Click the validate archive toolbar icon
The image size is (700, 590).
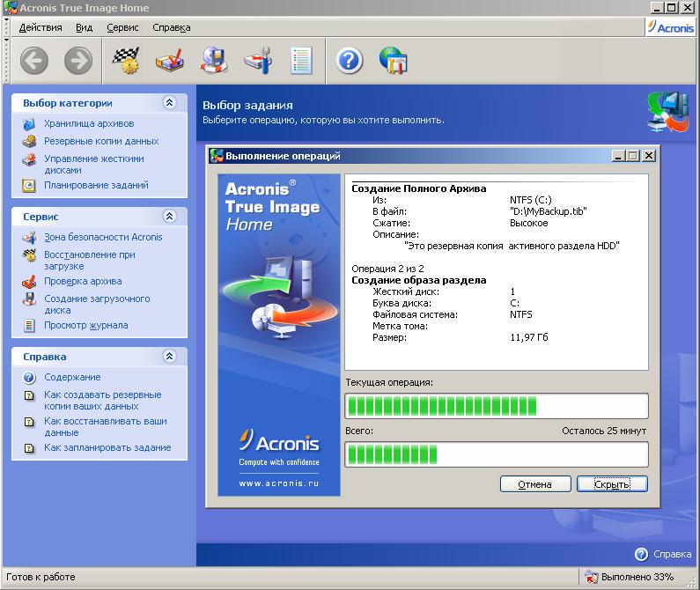(x=170, y=60)
